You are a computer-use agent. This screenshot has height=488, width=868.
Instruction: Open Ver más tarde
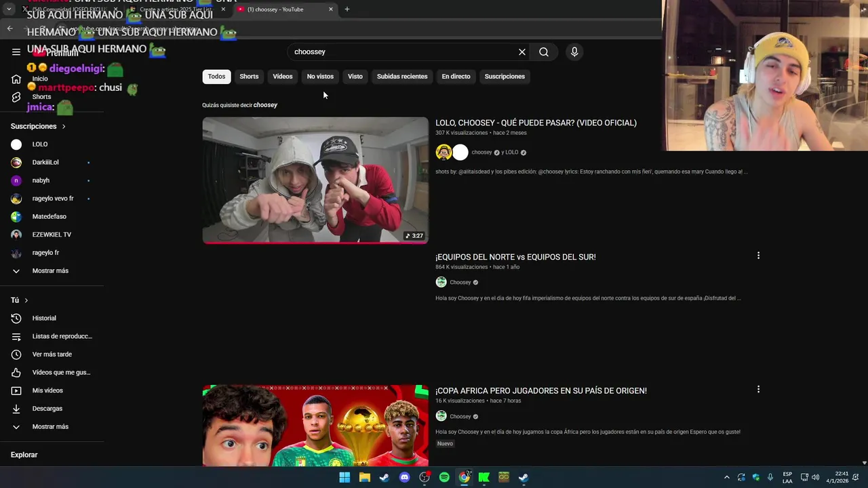[x=52, y=354]
